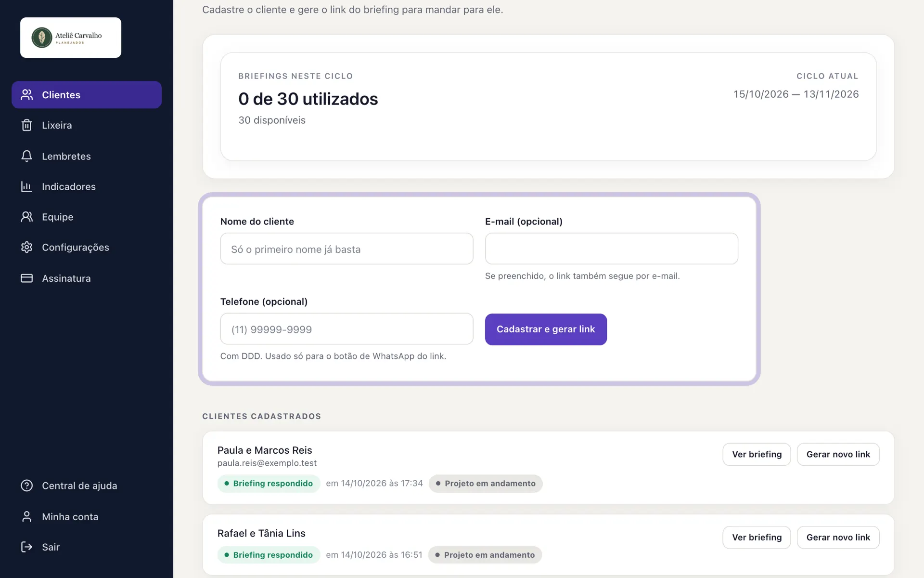
Task: Click 'em 14/10/2026 às 16:51' timestamp
Action: [x=374, y=555]
